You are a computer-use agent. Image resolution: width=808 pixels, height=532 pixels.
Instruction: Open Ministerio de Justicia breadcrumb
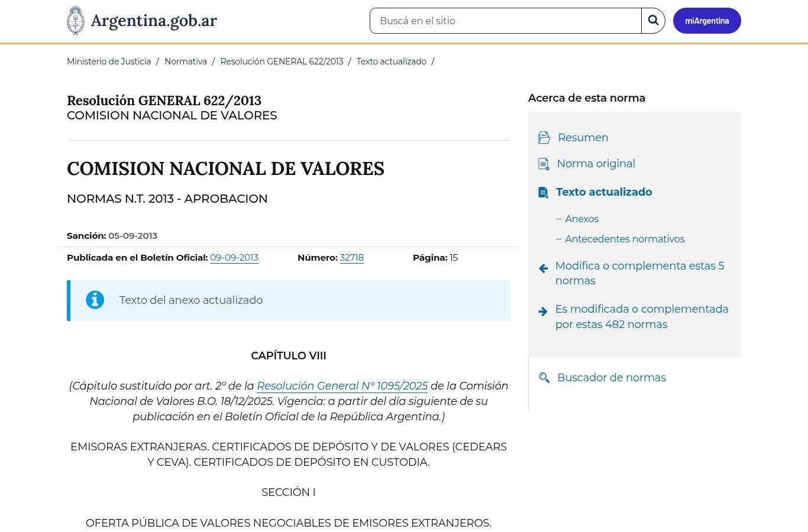coord(109,61)
